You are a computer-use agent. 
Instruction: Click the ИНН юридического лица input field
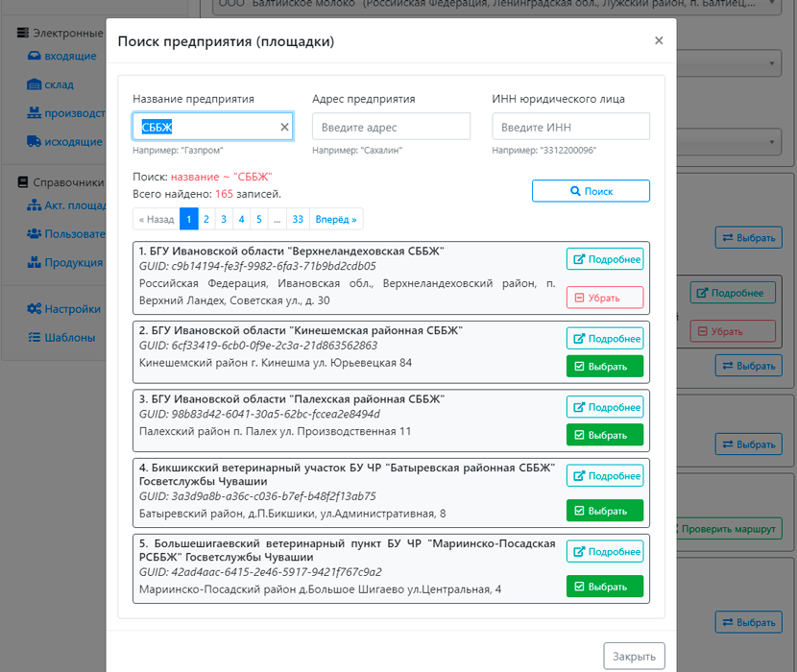[x=570, y=126]
